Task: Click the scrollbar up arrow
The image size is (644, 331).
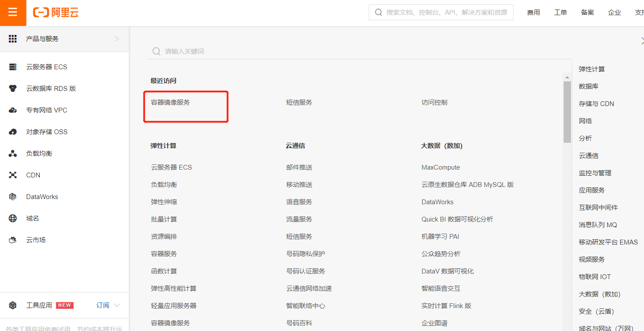Action: (567, 77)
